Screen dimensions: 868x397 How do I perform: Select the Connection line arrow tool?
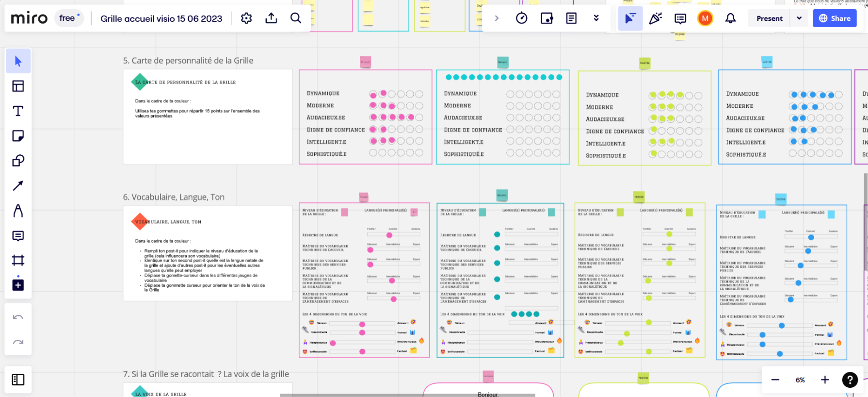coord(18,185)
